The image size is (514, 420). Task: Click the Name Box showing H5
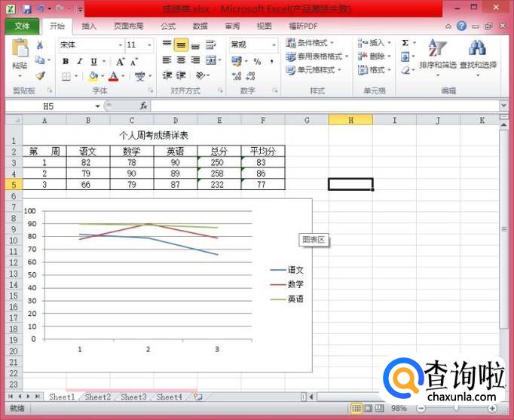pyautogui.click(x=53, y=106)
